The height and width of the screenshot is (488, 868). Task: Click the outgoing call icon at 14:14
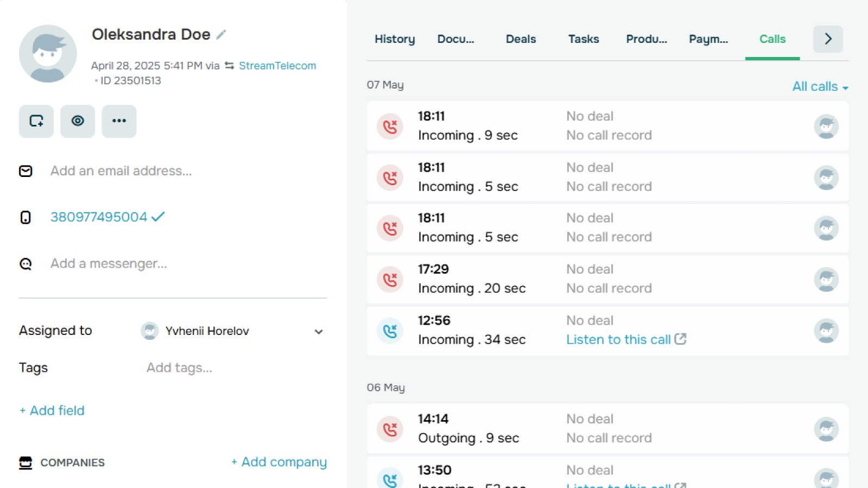[x=390, y=429]
